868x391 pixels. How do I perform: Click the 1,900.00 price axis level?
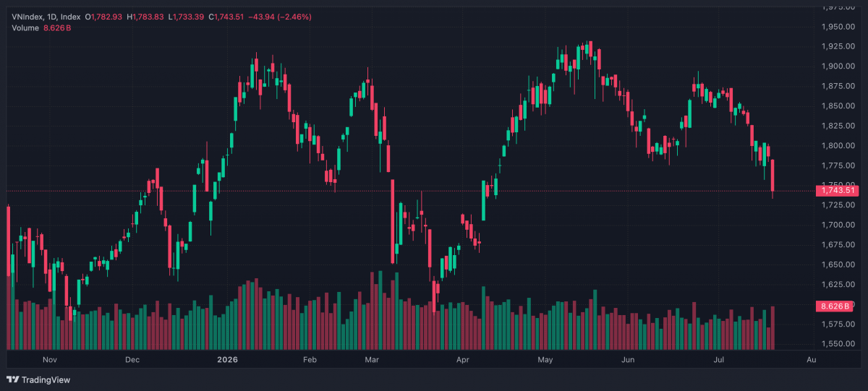pos(839,66)
